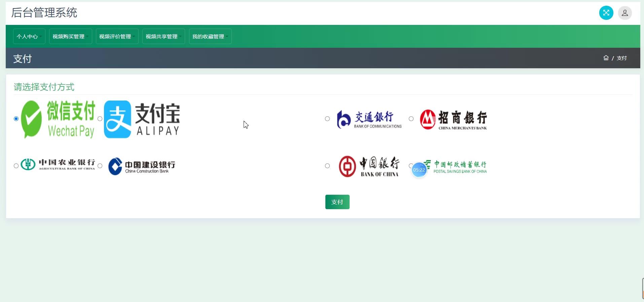The width and height of the screenshot is (644, 302).
Task: Select the WeChat Pay radio button
Action: point(16,119)
